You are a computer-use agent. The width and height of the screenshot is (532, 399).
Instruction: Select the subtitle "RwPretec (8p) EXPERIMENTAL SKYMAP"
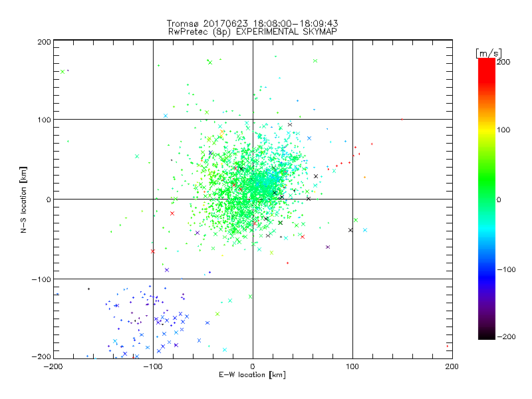coord(253,32)
